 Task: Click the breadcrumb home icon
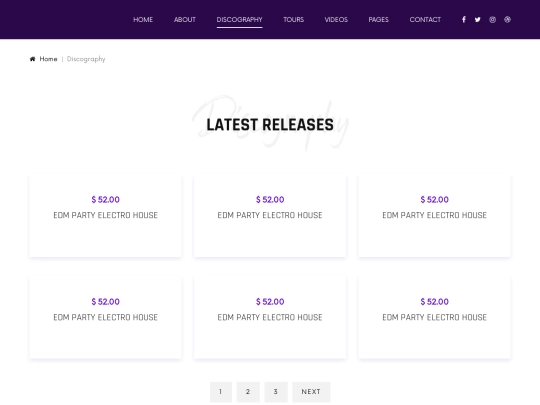click(x=32, y=59)
